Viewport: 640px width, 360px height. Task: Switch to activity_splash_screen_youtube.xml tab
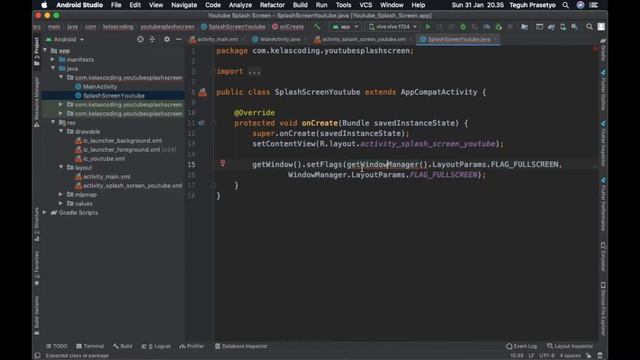tap(363, 39)
